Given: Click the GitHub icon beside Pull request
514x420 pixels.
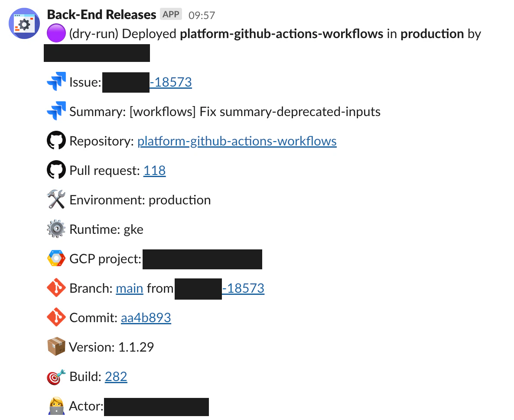Looking at the screenshot, I should click(56, 171).
